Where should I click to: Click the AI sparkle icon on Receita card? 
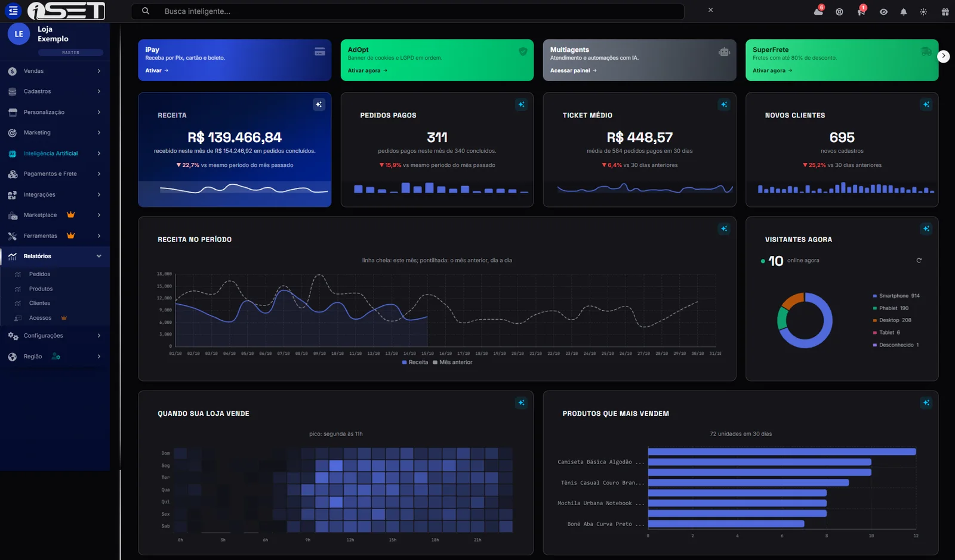(319, 104)
